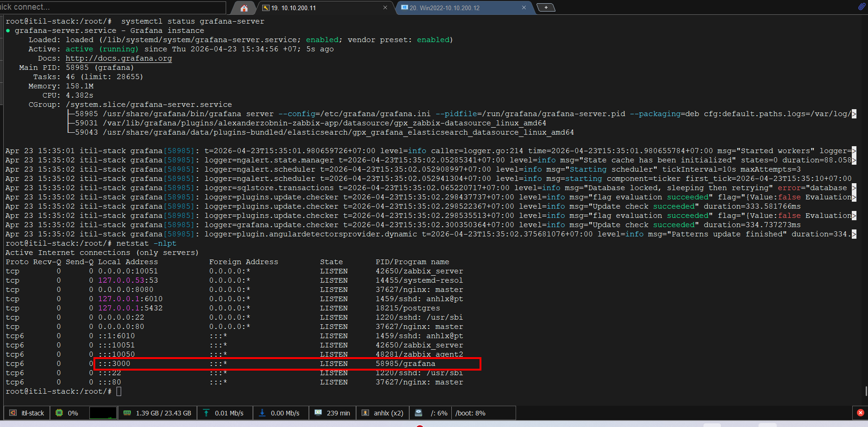Click the CPU usage mini graph
This screenshot has height=427, width=868.
(x=103, y=413)
